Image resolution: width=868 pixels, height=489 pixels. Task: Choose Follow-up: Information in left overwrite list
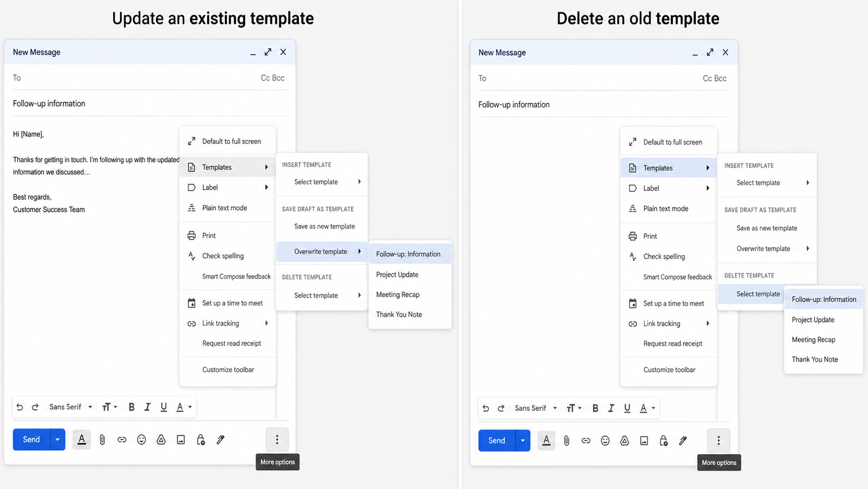(410, 254)
